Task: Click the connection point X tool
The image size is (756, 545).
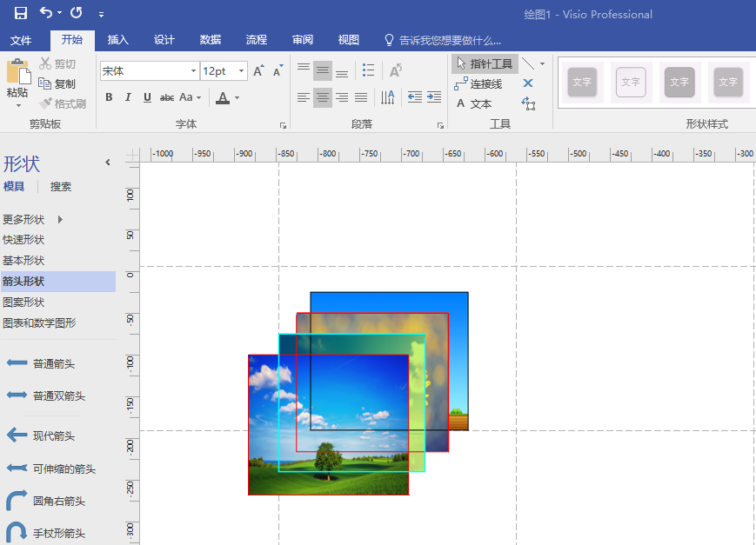Action: (x=528, y=83)
